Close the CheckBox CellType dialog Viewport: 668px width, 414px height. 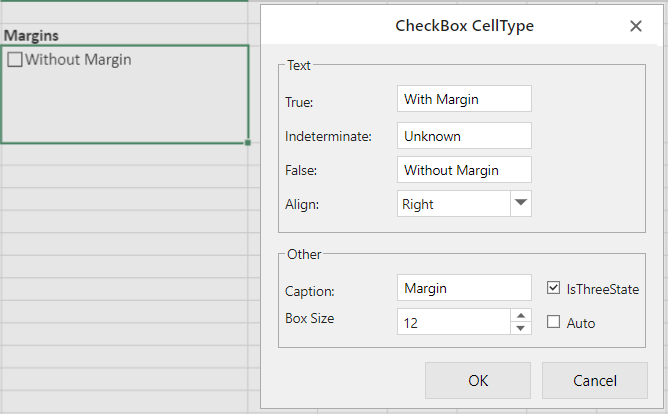(635, 26)
